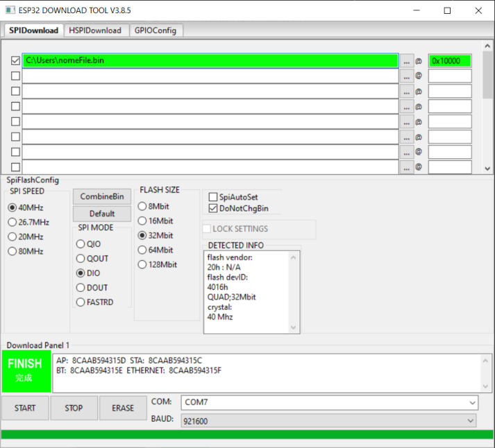495x448 pixels.
Task: Select QOUT SPI mode
Action: 92,259
